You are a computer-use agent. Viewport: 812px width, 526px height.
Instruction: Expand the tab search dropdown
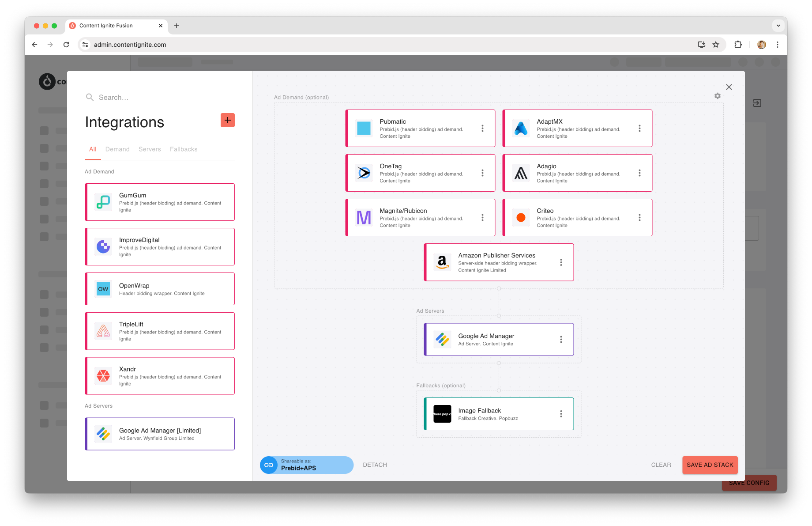click(778, 26)
